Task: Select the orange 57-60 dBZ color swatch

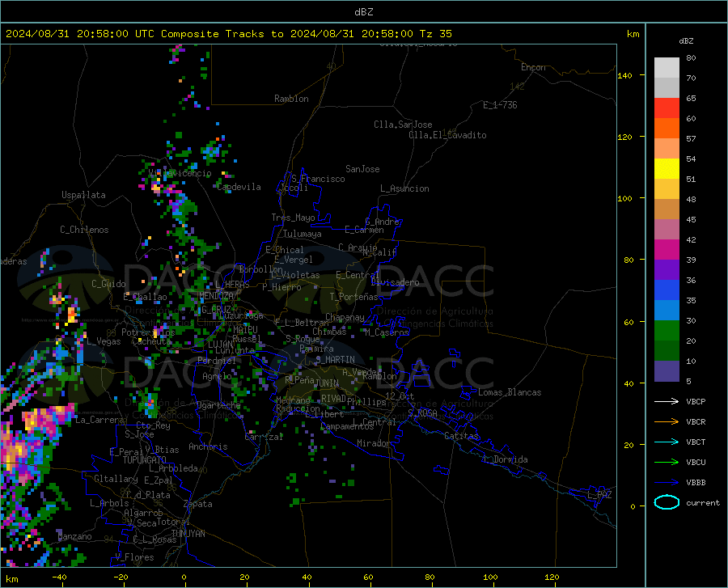Action: point(667,128)
